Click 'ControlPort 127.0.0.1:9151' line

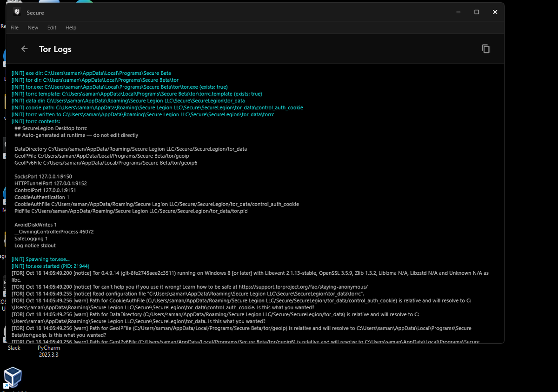coord(45,190)
